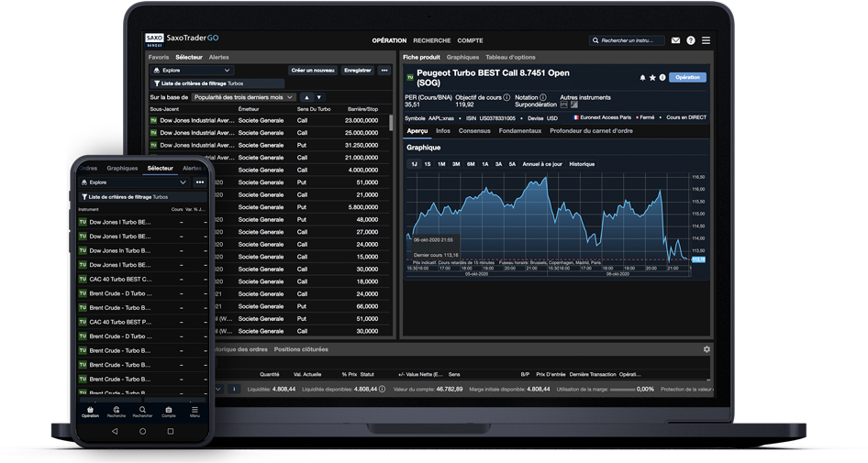Click the small info button left of Liquidités
Image resolution: width=868 pixels, height=463 pixels.
pos(234,389)
